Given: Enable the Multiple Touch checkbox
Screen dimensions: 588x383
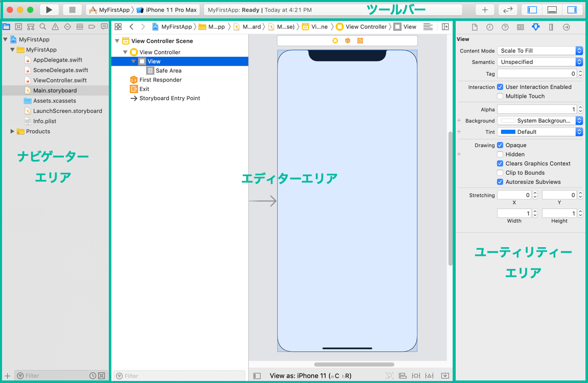Looking at the screenshot, I should [500, 96].
